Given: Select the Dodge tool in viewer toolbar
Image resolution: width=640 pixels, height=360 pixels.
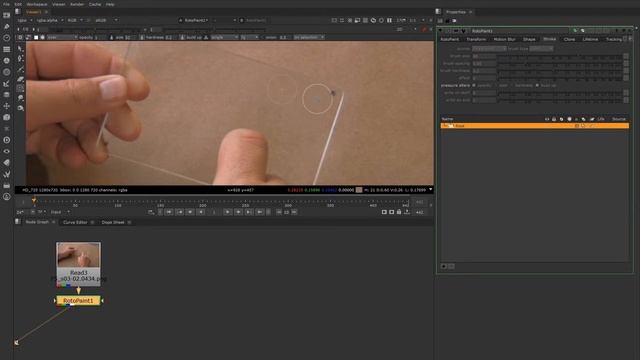Looking at the screenshot, I should (20, 108).
